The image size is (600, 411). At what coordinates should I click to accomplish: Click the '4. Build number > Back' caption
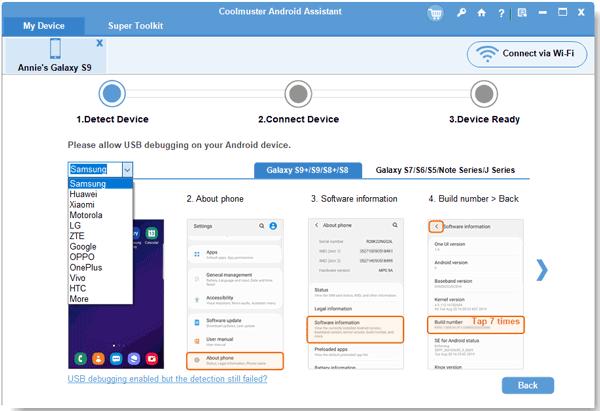pos(474,199)
